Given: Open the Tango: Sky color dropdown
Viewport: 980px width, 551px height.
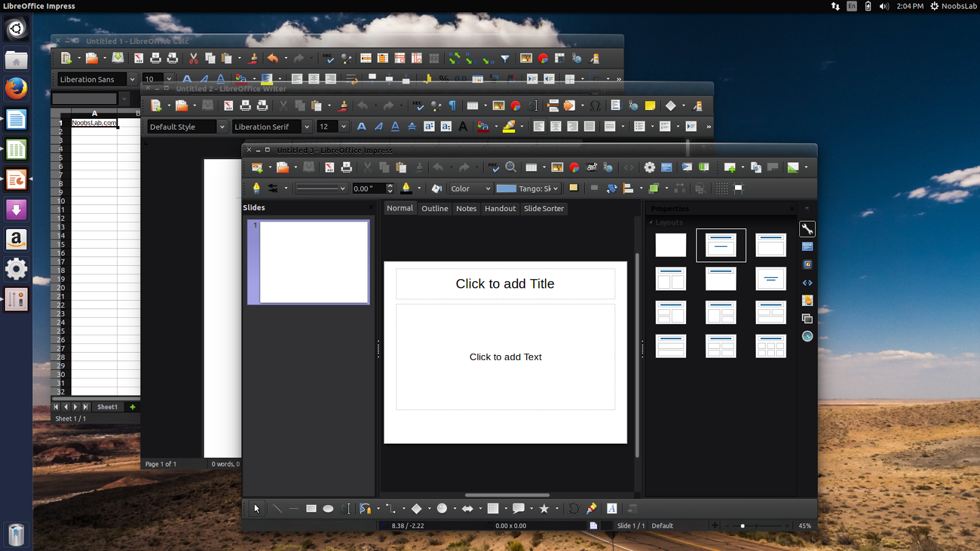Looking at the screenshot, I should (x=555, y=189).
